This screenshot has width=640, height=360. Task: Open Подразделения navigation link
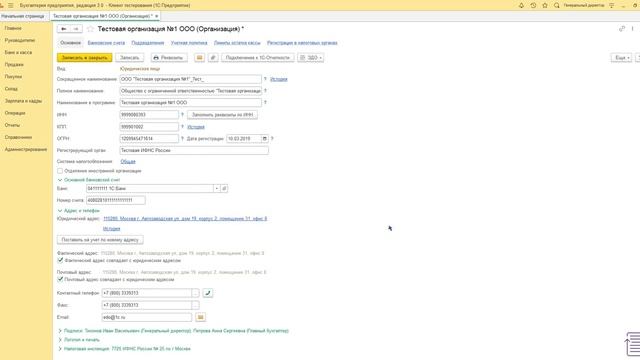tap(148, 43)
